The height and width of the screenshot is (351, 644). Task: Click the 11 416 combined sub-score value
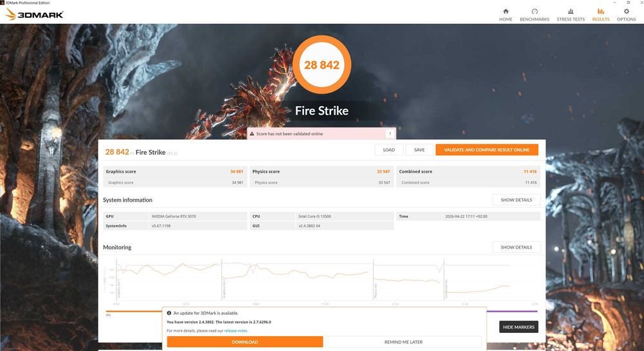coord(531,183)
